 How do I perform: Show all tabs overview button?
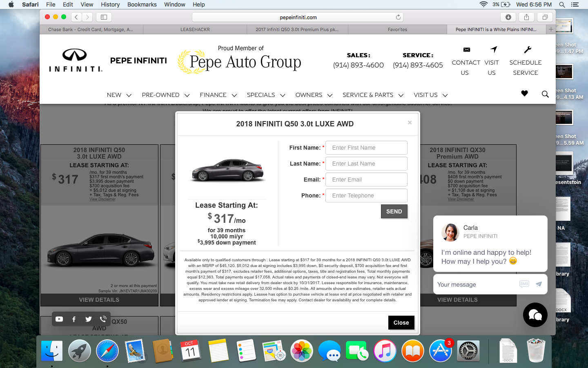point(545,17)
